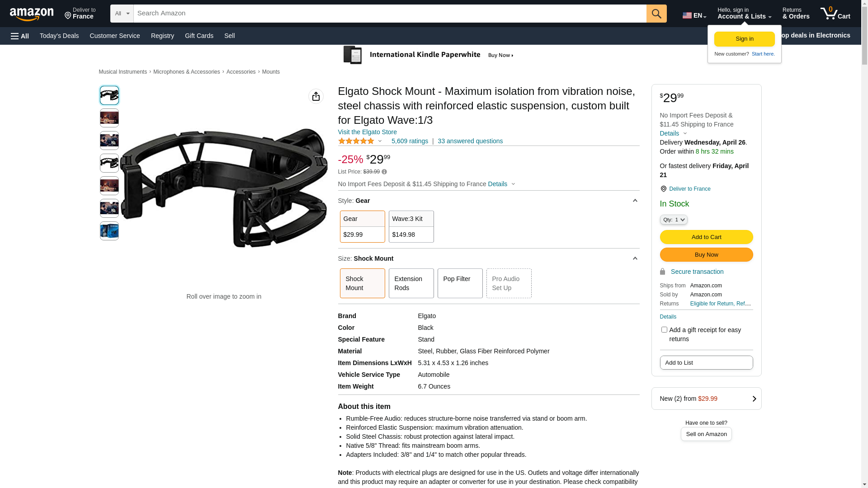Click the Deliver to France location icon

click(x=663, y=189)
